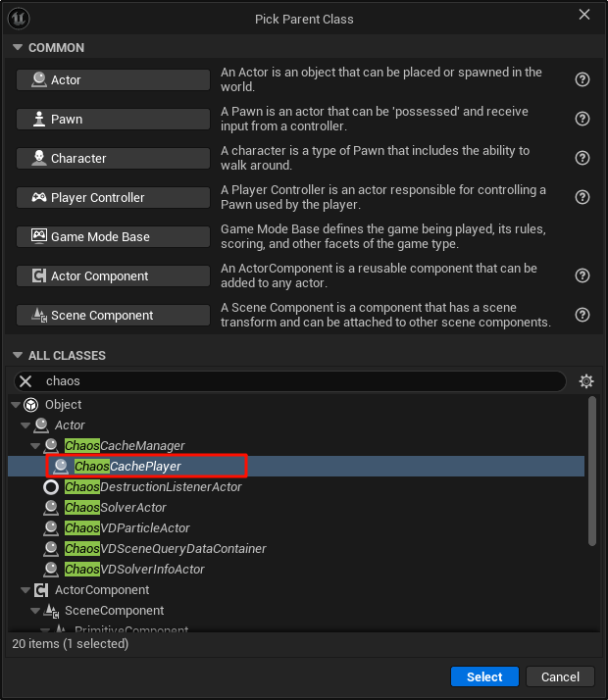Click the Unreal Engine logo icon
The image size is (608, 700).
[x=19, y=19]
